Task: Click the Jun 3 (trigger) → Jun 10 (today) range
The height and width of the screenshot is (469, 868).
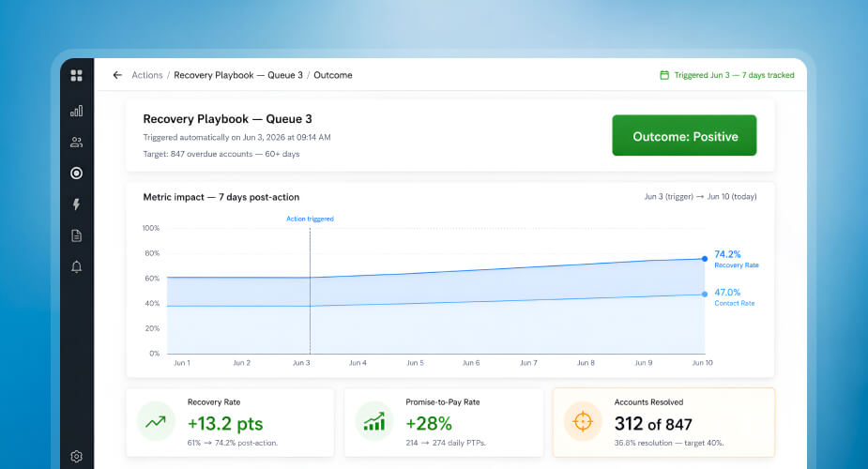Action: pyautogui.click(x=700, y=196)
